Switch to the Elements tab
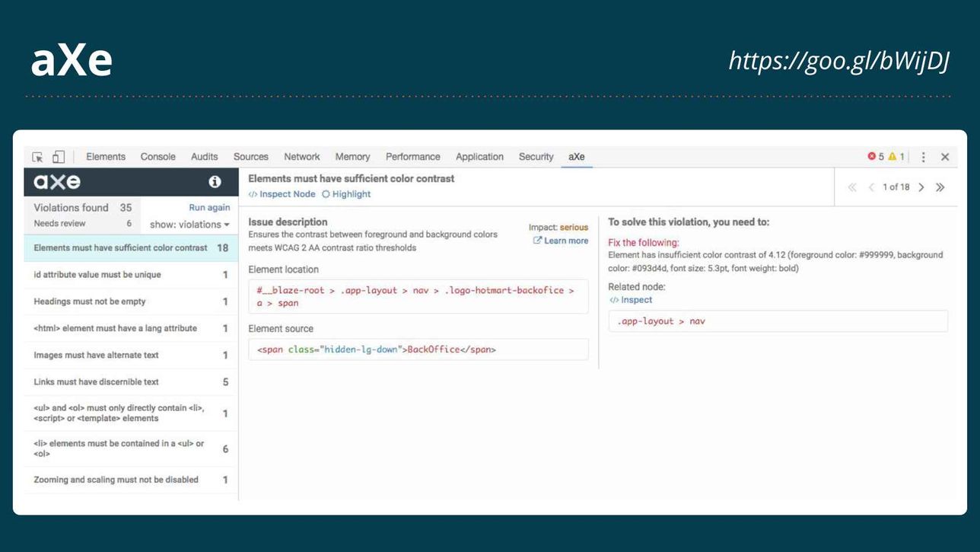This screenshot has width=980, height=552. coord(106,157)
